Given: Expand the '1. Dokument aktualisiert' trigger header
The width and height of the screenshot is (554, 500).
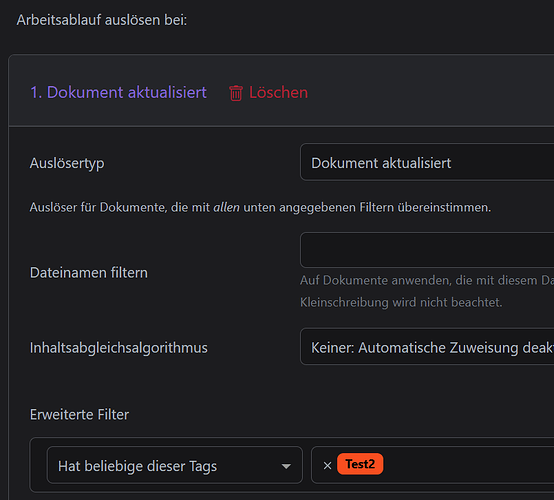Looking at the screenshot, I should [118, 93].
